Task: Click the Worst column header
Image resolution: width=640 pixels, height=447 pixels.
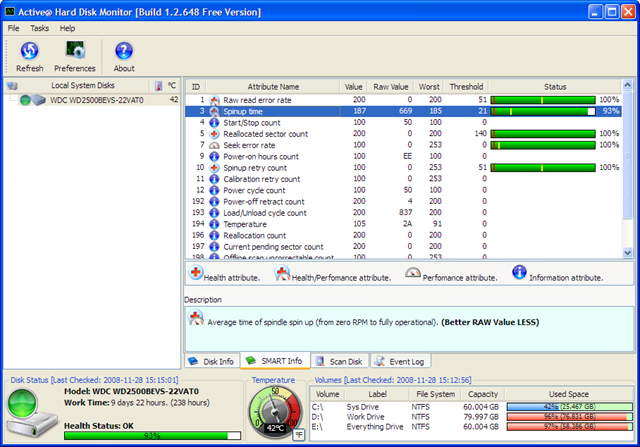Action: (x=429, y=87)
